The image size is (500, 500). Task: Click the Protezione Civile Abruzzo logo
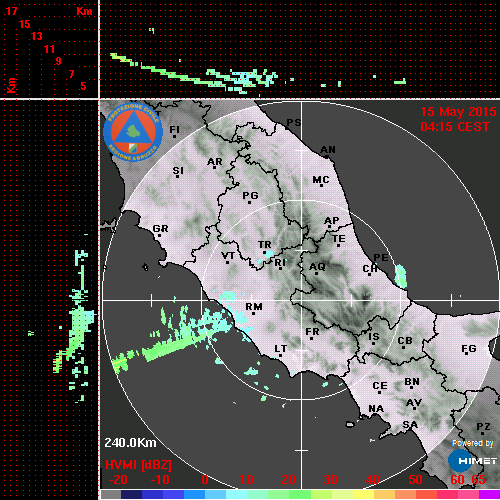133,132
